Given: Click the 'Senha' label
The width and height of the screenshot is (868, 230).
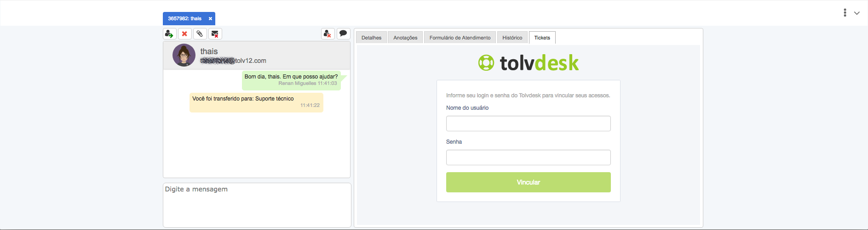Looking at the screenshot, I should (x=454, y=142).
